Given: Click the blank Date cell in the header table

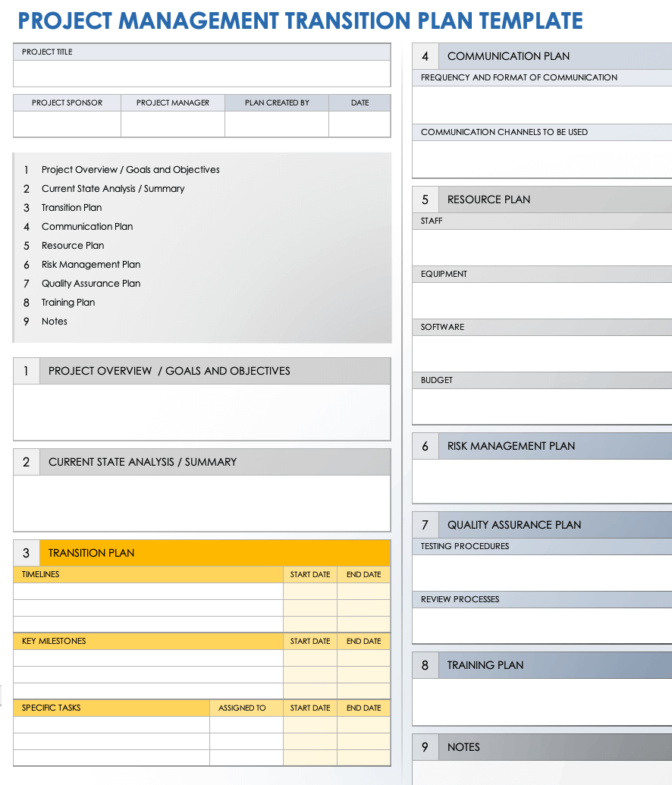Looking at the screenshot, I should point(360,124).
